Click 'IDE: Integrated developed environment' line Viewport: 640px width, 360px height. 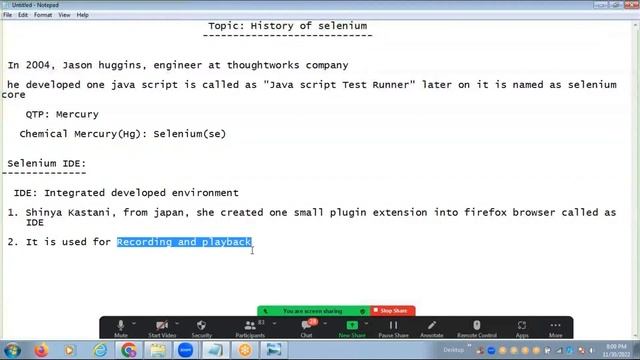(x=126, y=193)
